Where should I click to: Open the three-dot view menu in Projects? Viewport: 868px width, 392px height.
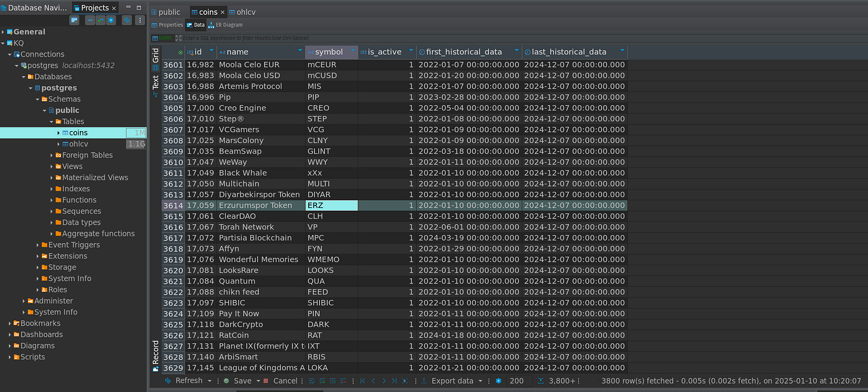[140, 20]
